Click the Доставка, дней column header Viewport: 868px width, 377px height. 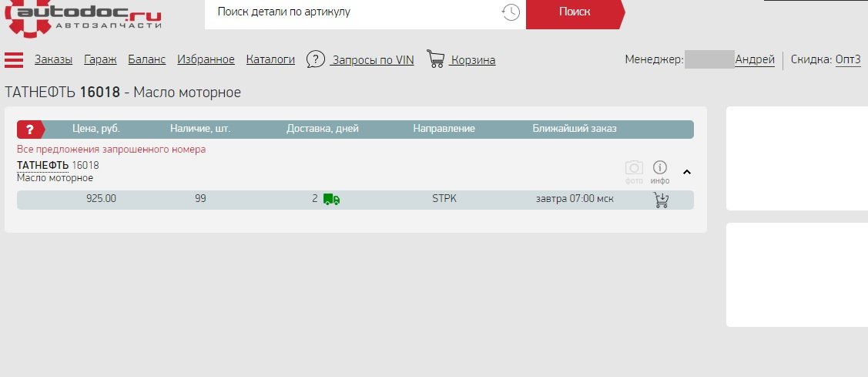323,129
